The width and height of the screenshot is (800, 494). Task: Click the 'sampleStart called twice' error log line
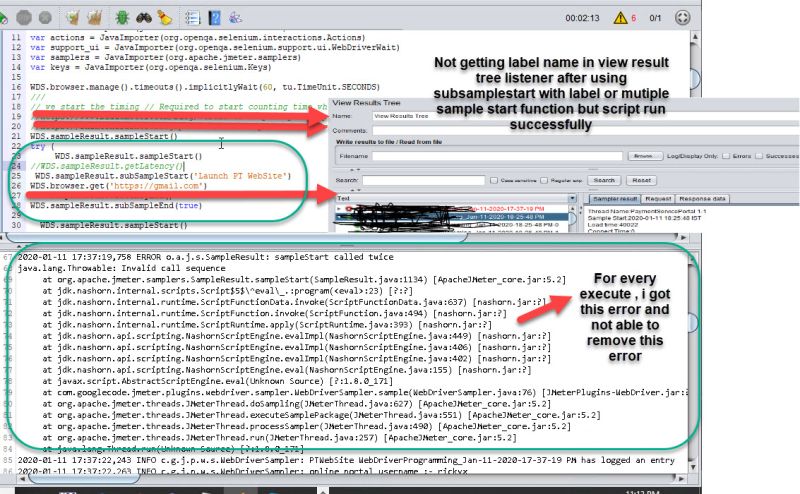click(x=206, y=257)
